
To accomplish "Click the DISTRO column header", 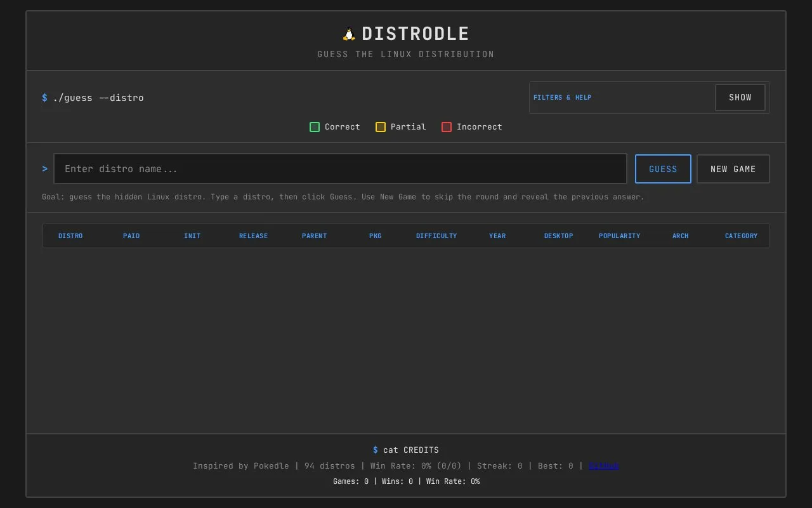I will (70, 236).
